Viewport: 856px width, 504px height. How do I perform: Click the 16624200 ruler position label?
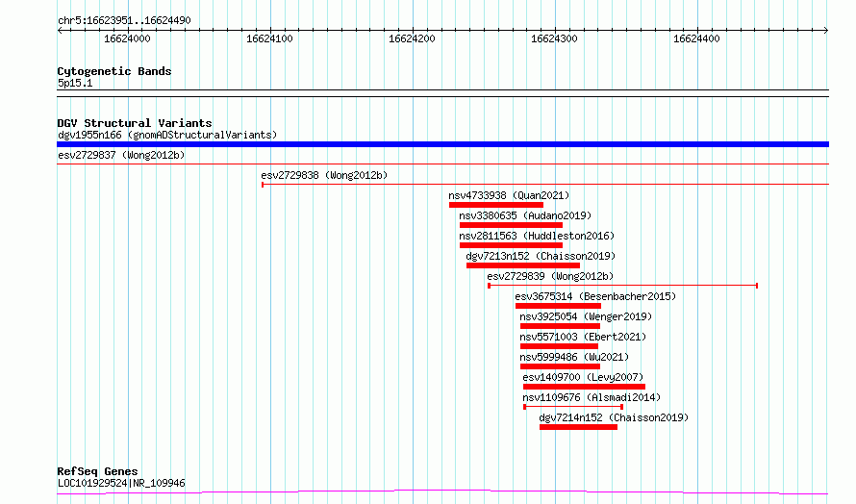413,38
